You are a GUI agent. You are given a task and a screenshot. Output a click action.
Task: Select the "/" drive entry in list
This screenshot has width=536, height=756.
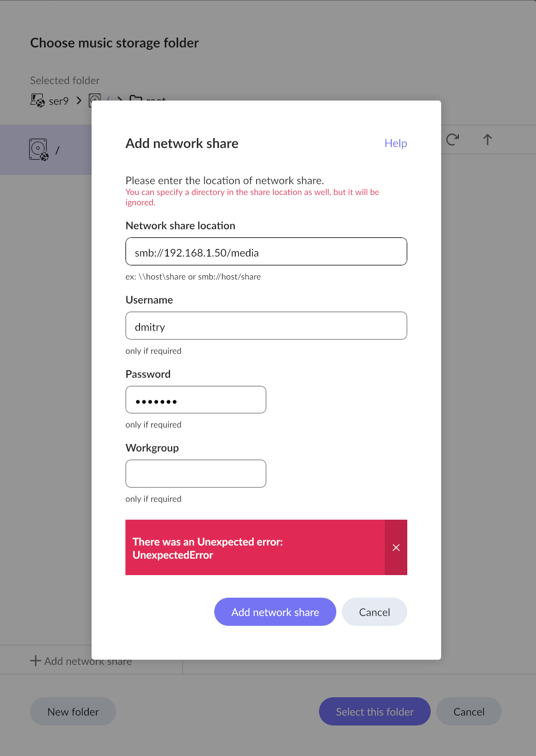57,150
